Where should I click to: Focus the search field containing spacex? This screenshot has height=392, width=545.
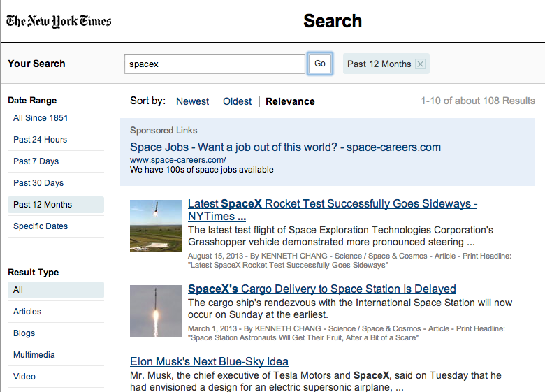point(215,64)
